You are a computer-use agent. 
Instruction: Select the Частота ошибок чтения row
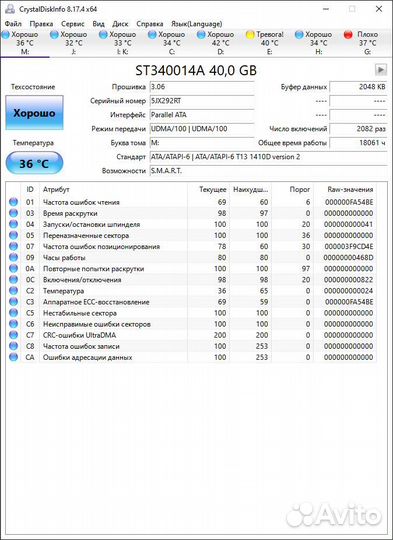tap(192, 202)
